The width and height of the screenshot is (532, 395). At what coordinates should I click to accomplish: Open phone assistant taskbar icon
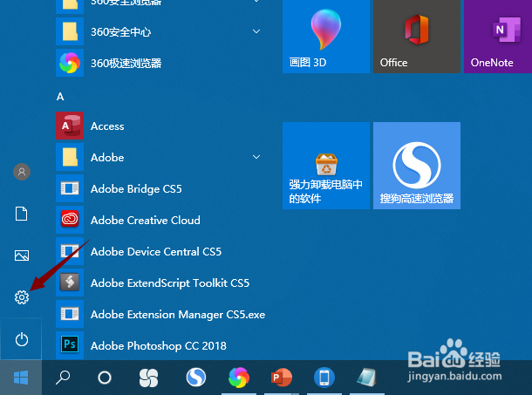(x=324, y=378)
